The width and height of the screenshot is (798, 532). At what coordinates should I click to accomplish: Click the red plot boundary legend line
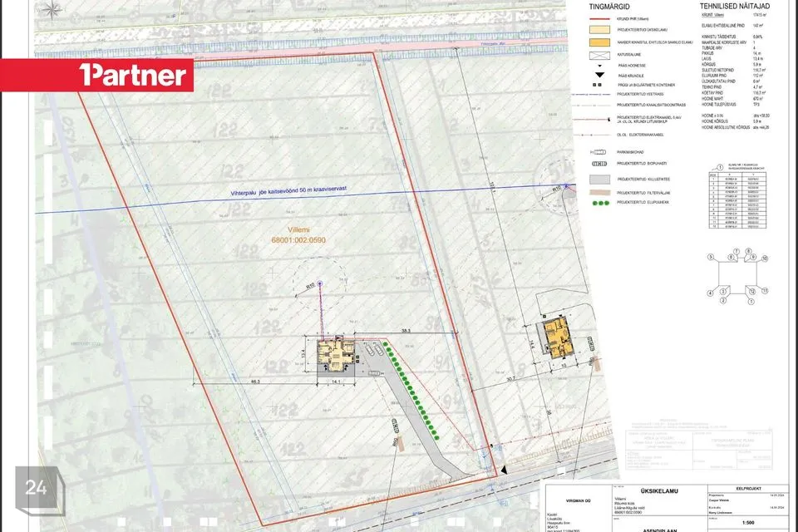[x=599, y=19]
